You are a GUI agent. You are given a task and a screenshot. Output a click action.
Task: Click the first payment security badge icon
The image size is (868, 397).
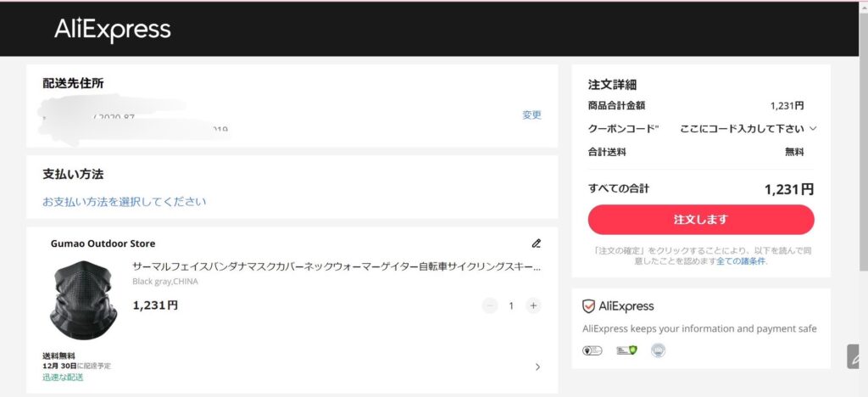coord(593,349)
